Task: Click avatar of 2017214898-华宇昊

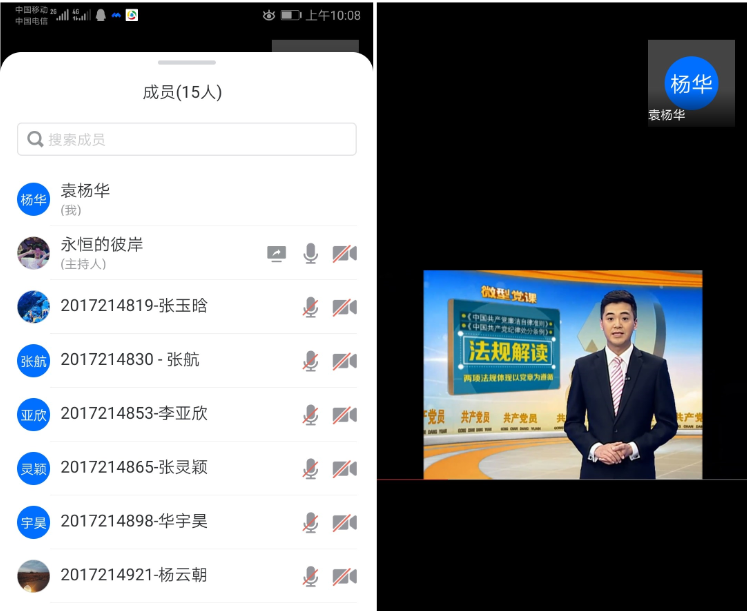Action: [x=34, y=522]
